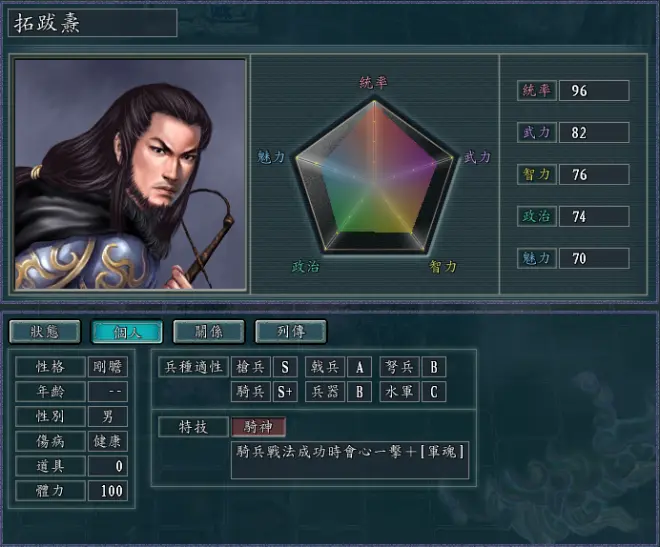Image resolution: width=660 pixels, height=547 pixels.
Task: Click the officer name field 拓跋燾
Action: point(93,23)
